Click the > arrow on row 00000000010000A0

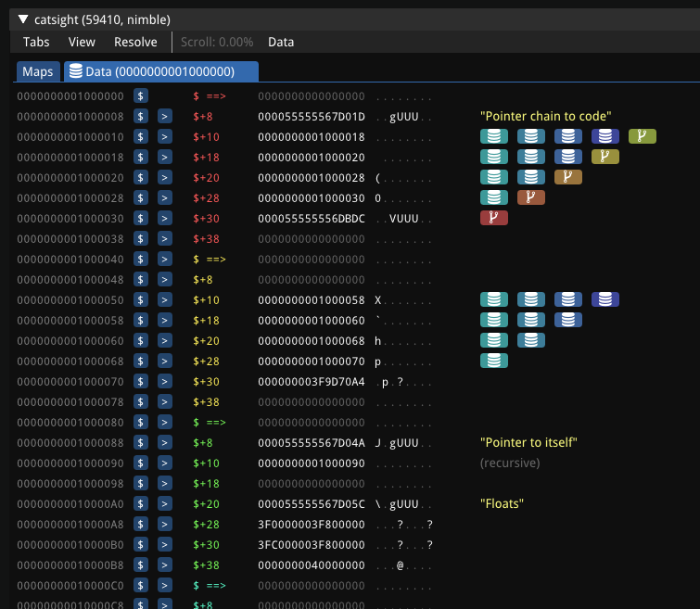tap(164, 503)
